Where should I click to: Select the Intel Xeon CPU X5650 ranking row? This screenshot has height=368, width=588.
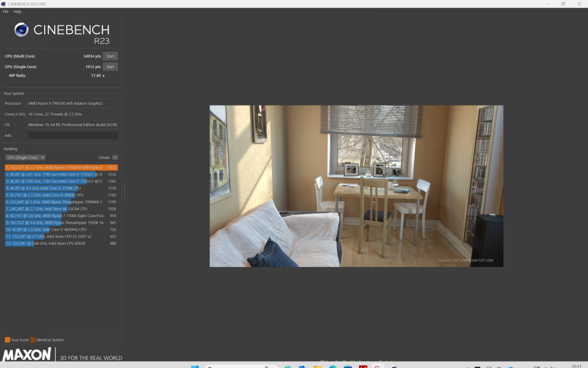click(x=61, y=243)
